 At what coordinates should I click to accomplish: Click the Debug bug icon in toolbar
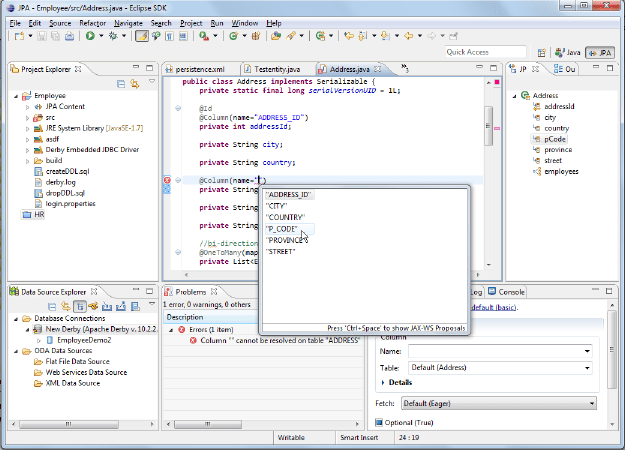[x=113, y=36]
